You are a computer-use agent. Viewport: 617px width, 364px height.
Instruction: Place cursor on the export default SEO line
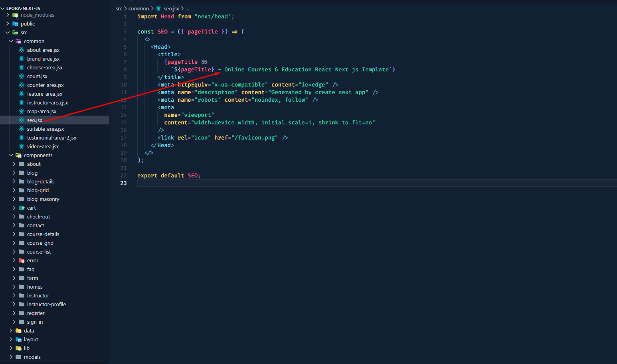point(169,175)
